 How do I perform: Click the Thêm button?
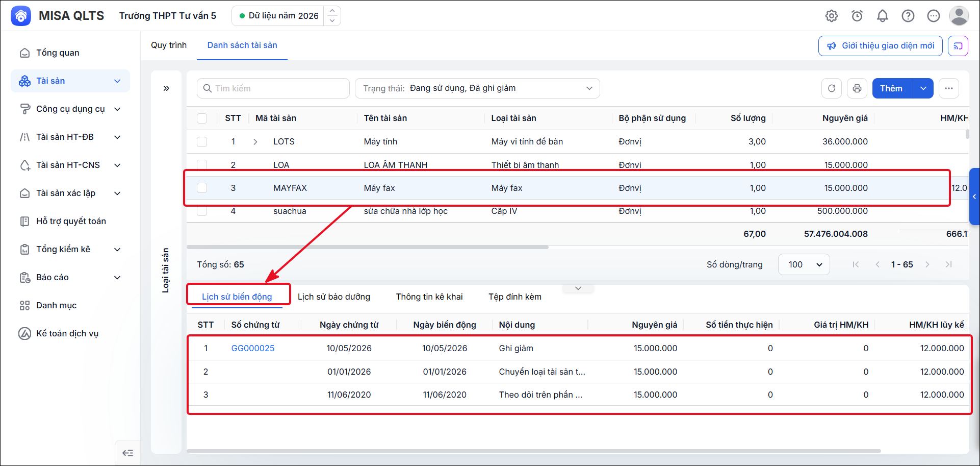point(892,88)
